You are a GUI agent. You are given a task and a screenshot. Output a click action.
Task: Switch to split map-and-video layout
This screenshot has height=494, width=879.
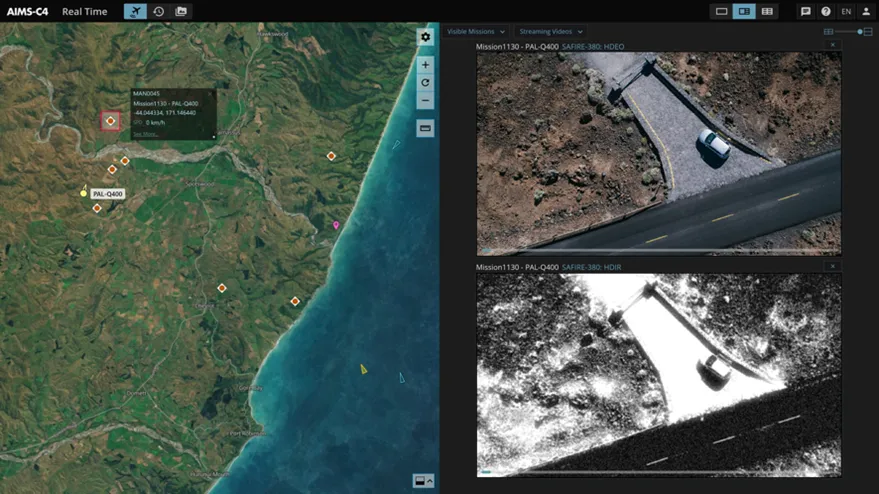pyautogui.click(x=744, y=11)
